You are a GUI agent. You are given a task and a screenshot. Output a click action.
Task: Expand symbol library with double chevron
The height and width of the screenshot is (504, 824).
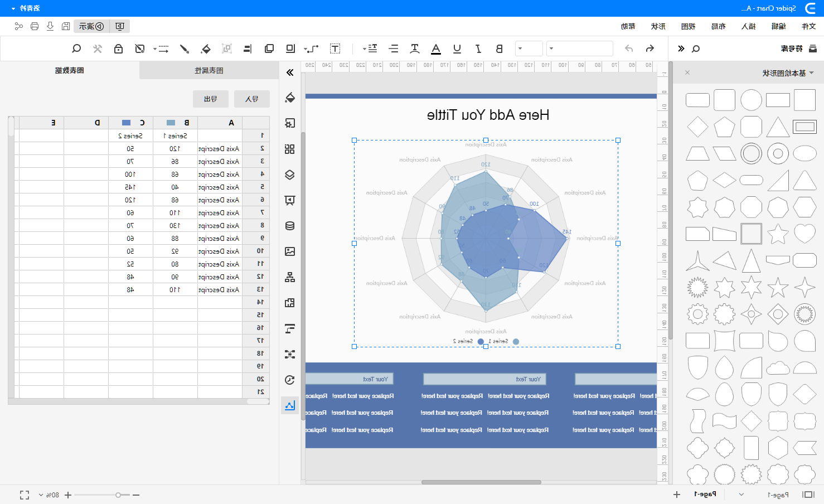[681, 49]
